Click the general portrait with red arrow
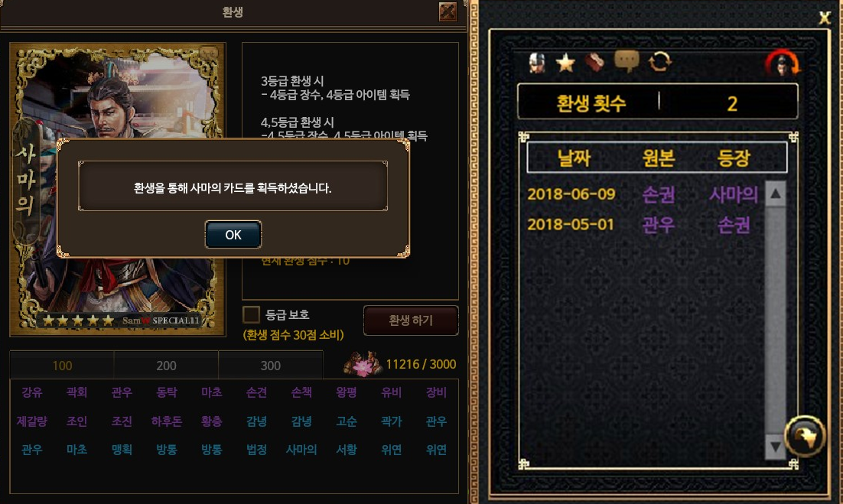843x504 pixels. tap(783, 64)
